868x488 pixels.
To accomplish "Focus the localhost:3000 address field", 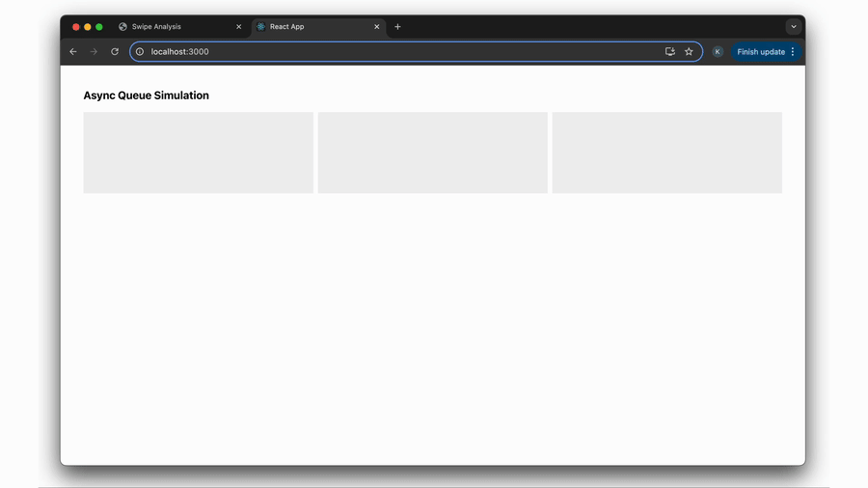I will click(x=386, y=52).
